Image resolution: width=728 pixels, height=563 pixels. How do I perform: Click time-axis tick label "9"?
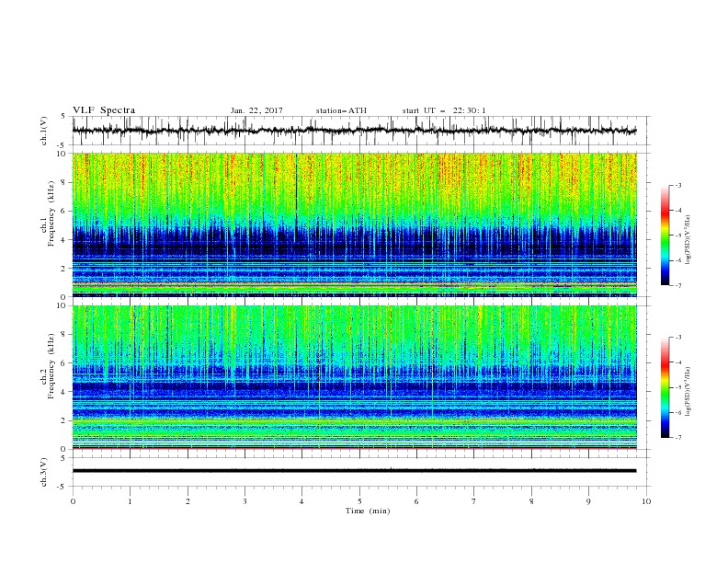click(588, 501)
